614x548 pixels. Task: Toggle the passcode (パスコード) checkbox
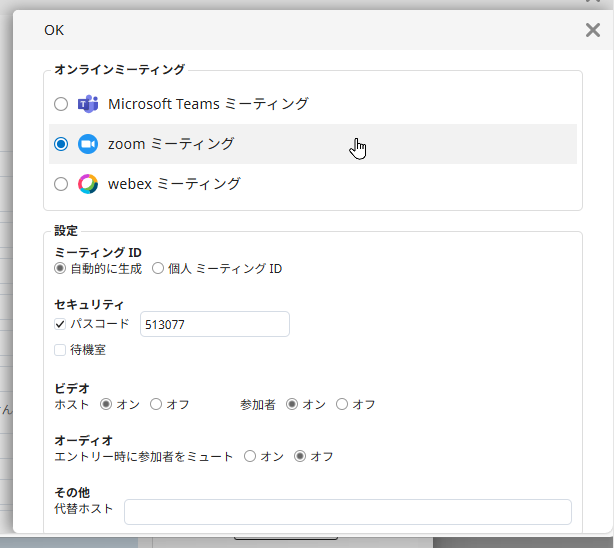pos(60,324)
